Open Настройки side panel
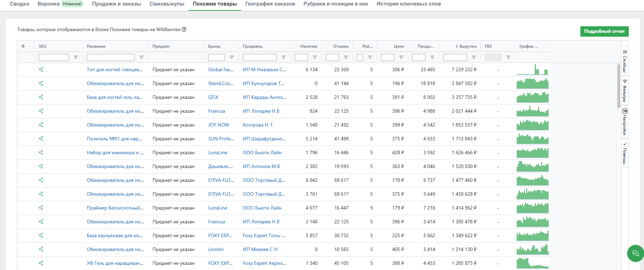This screenshot has width=644, height=270. tap(625, 122)
